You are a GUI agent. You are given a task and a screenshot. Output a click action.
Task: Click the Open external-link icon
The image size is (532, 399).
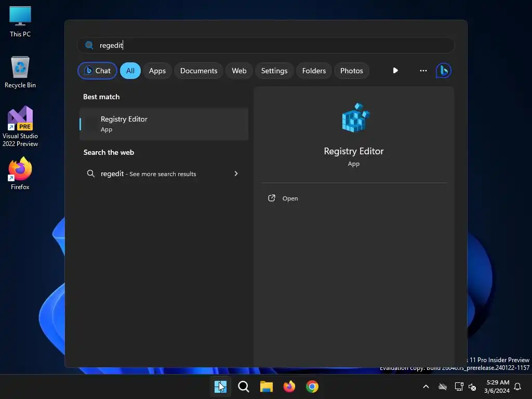pos(271,198)
